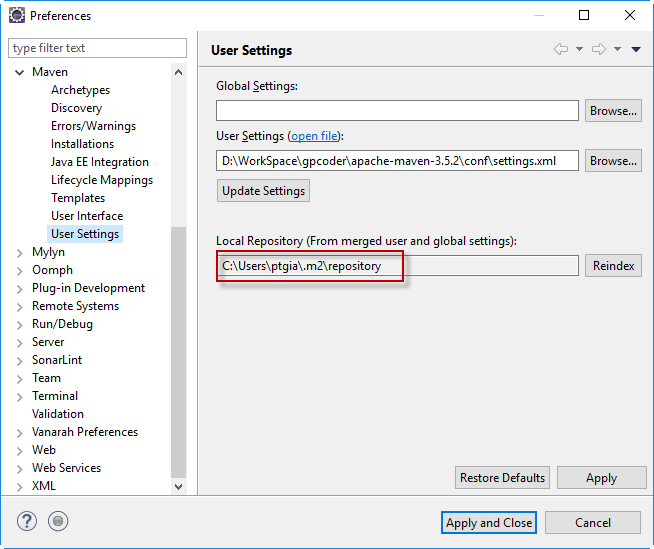Open the view menu triangle icon
This screenshot has width=654, height=549.
636,49
